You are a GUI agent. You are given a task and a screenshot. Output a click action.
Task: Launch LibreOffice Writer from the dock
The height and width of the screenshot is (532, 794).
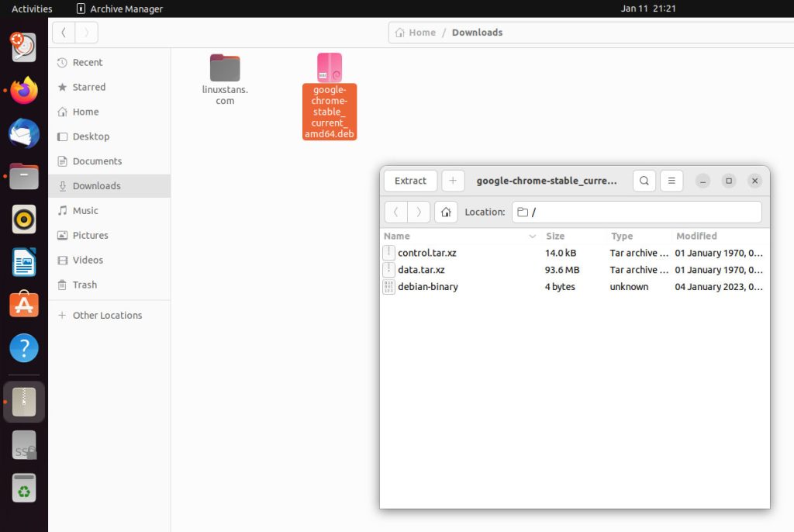tap(23, 262)
